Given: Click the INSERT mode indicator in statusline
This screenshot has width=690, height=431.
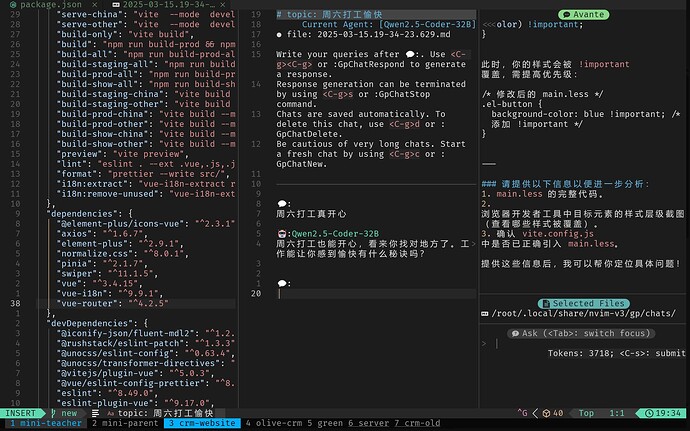Looking at the screenshot, I should tap(21, 413).
